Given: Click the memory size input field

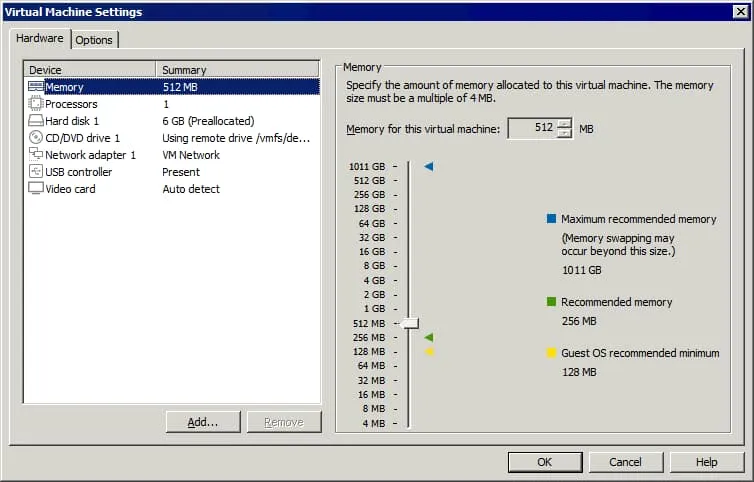Looking at the screenshot, I should pos(532,129).
